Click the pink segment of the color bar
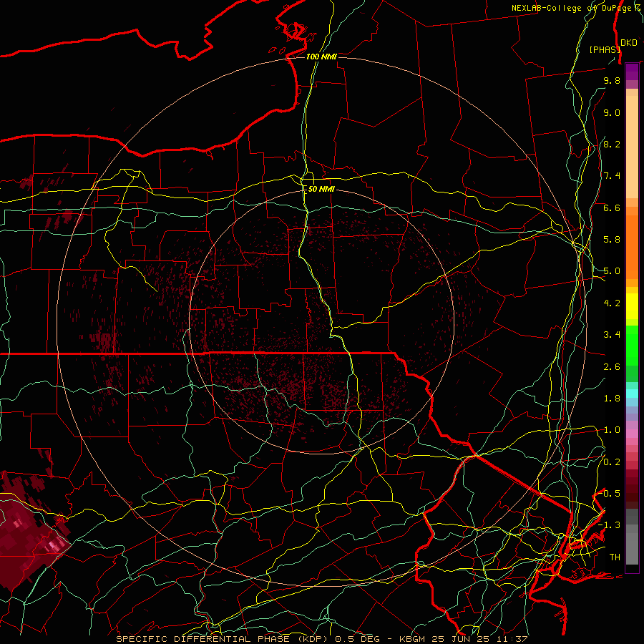 pos(632,433)
